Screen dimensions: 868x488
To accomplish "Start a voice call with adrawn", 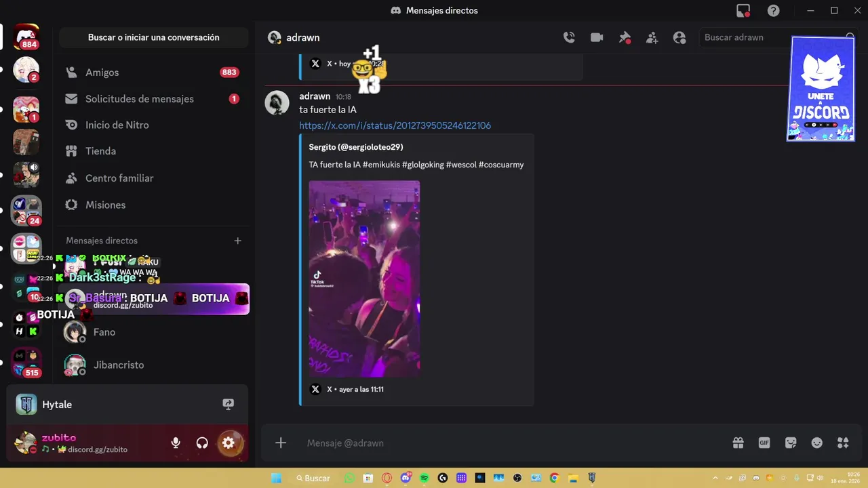I will pyautogui.click(x=569, y=38).
